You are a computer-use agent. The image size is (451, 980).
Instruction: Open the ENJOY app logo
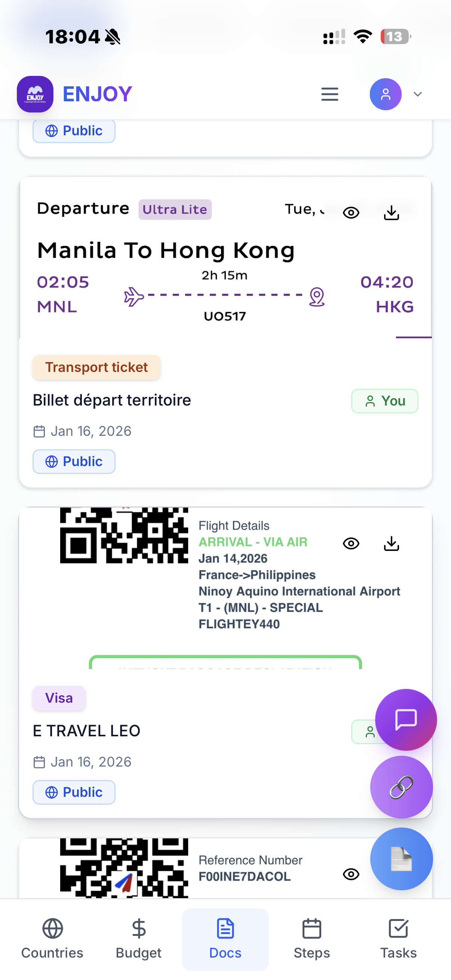[x=35, y=94]
